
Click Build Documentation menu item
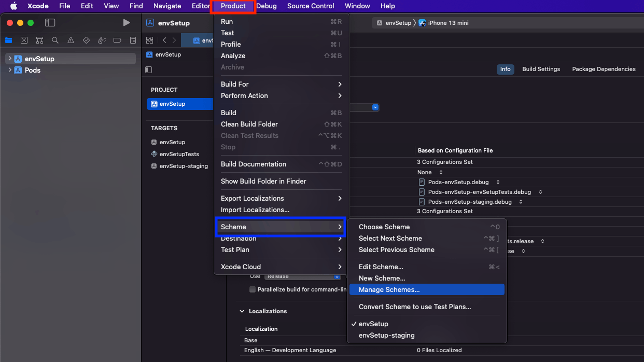[x=282, y=164]
